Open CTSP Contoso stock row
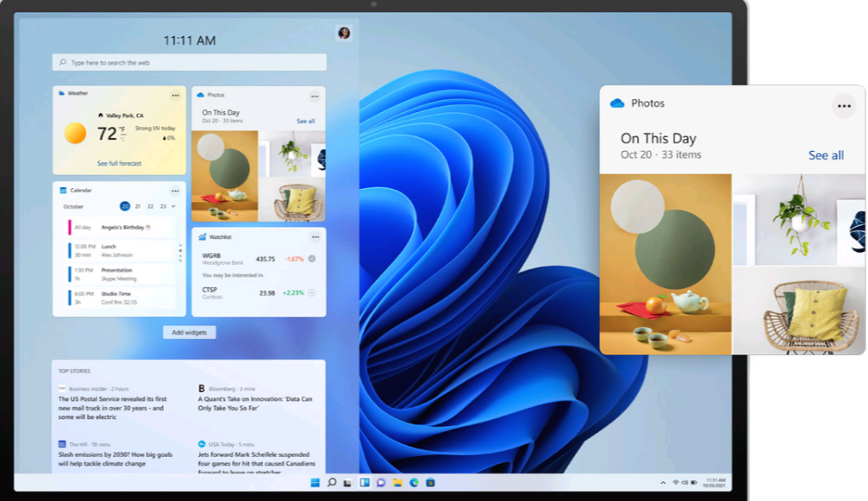 click(259, 293)
